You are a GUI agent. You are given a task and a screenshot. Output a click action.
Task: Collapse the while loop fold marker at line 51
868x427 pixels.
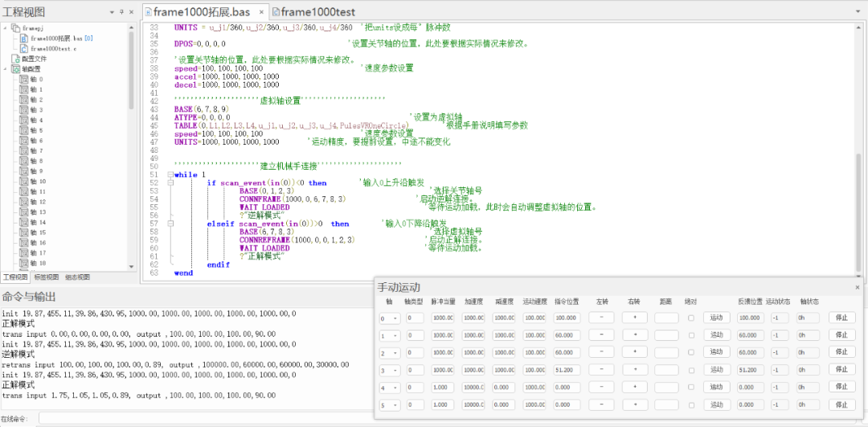[x=170, y=174]
